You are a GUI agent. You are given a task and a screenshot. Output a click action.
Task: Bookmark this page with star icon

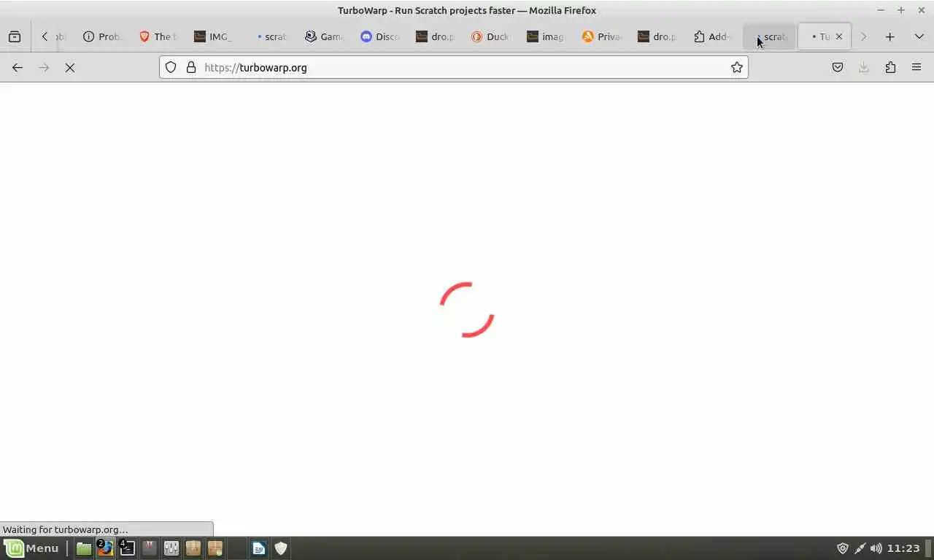(737, 67)
